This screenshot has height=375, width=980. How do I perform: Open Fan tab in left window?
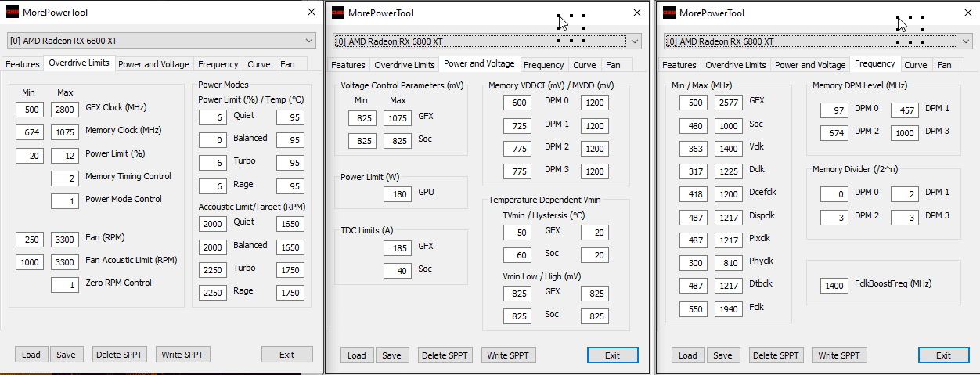coord(288,64)
